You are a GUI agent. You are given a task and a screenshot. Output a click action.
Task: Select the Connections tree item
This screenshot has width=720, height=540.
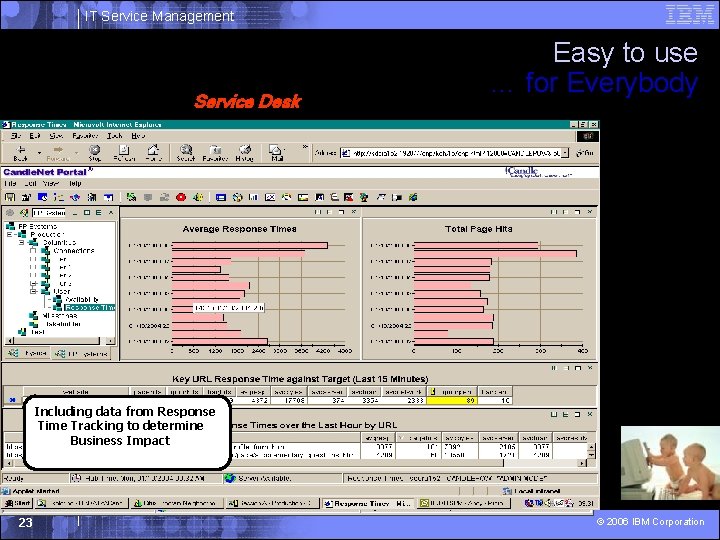(x=73, y=251)
